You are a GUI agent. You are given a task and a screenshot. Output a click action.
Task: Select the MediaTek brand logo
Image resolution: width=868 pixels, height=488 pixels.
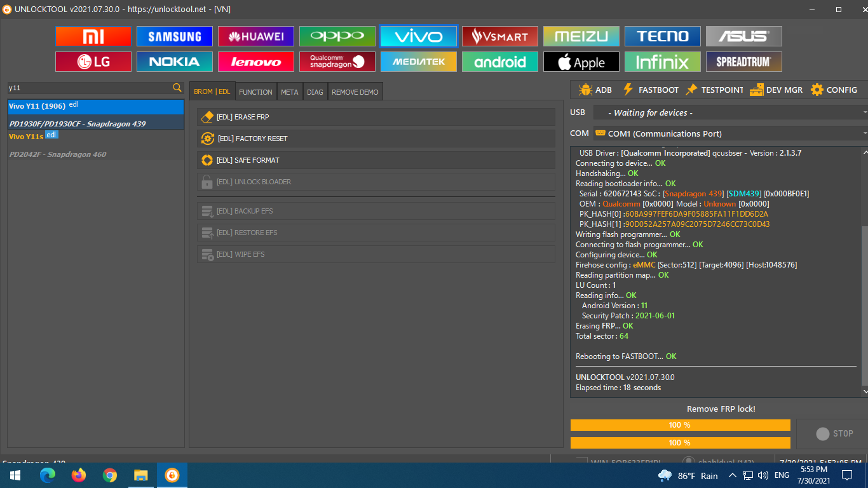[x=418, y=62]
